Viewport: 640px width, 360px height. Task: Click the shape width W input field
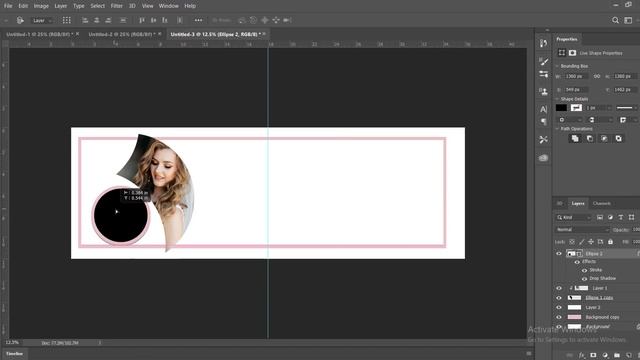tap(576, 76)
